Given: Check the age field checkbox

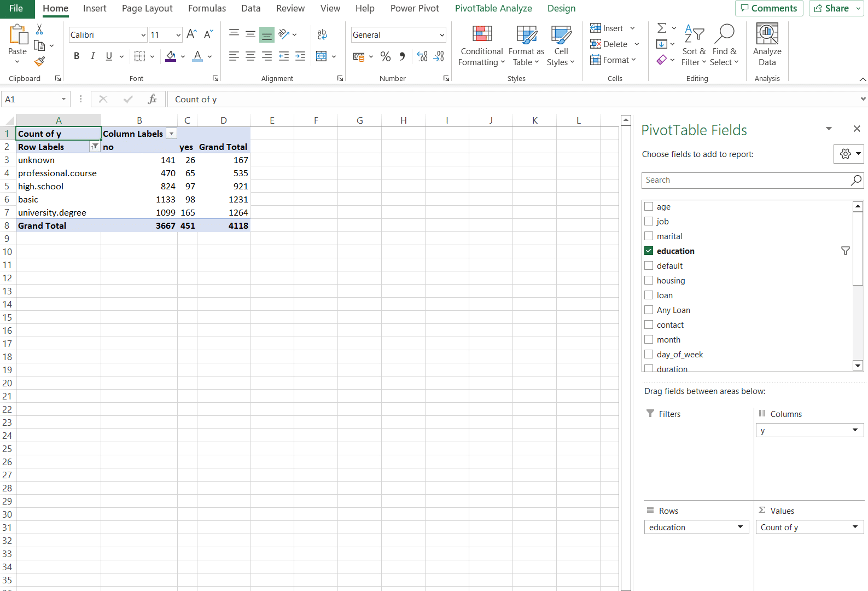Looking at the screenshot, I should (x=649, y=206).
